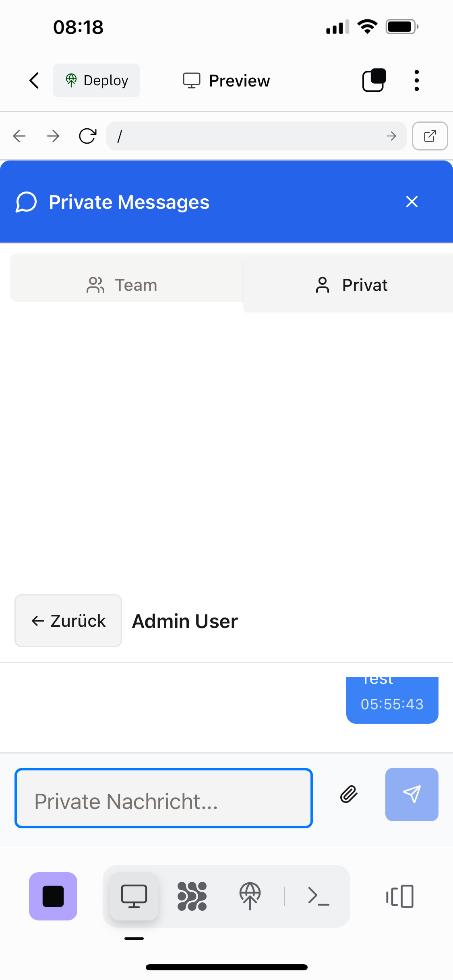Select the Privat tab

(351, 285)
